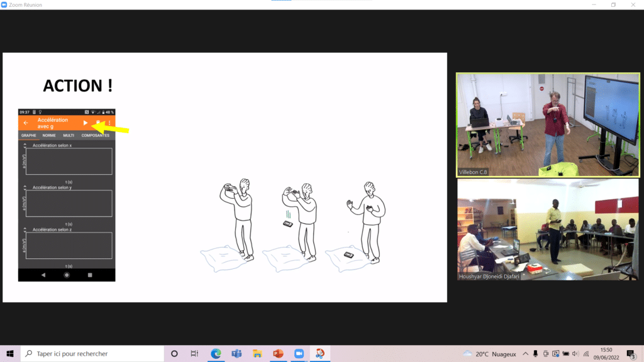Show hidden system tray icons
This screenshot has height=362, width=644.
point(526,353)
